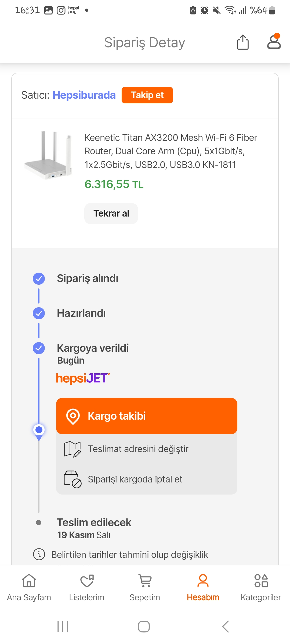Follow seller with Takip et button
Image resolution: width=290 pixels, height=644 pixels.
147,95
